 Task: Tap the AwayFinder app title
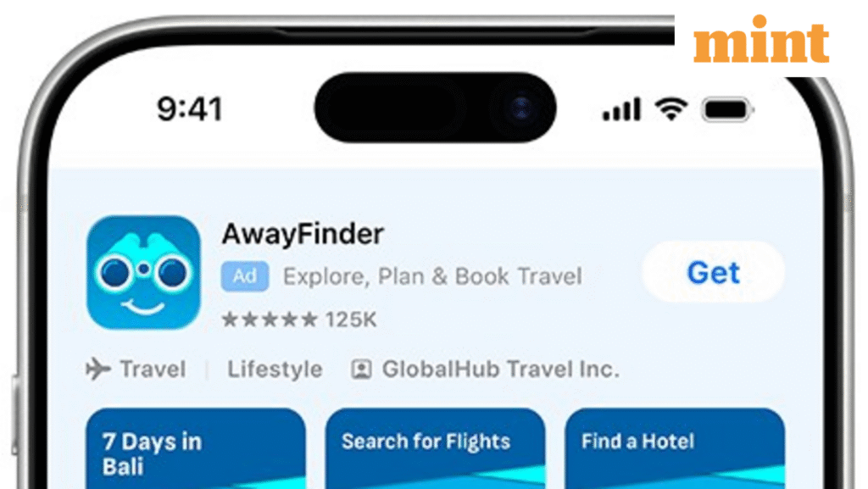point(303,234)
